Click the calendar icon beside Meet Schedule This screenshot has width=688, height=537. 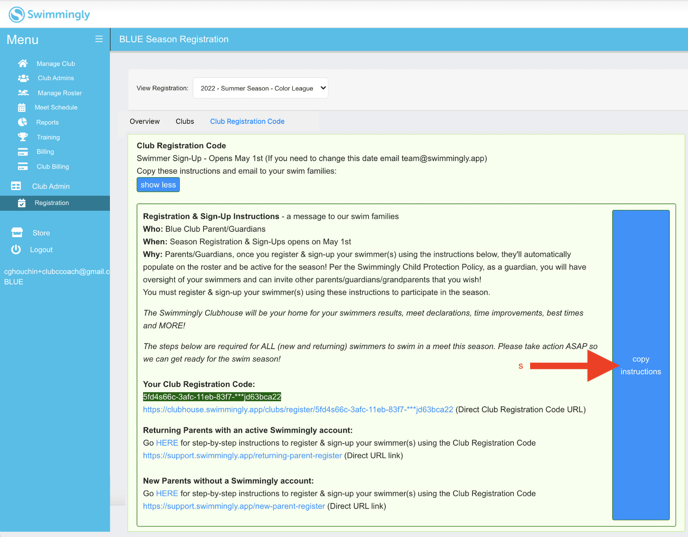point(22,107)
